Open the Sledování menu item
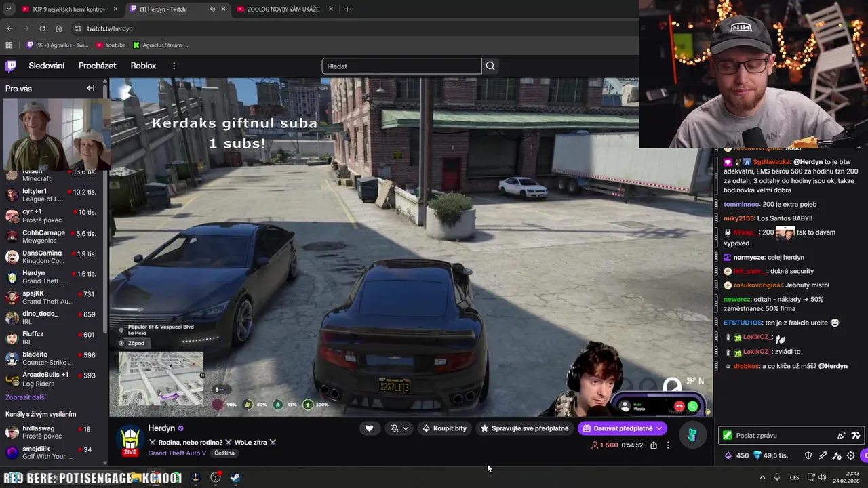Image resolution: width=868 pixels, height=488 pixels. pyautogui.click(x=47, y=66)
